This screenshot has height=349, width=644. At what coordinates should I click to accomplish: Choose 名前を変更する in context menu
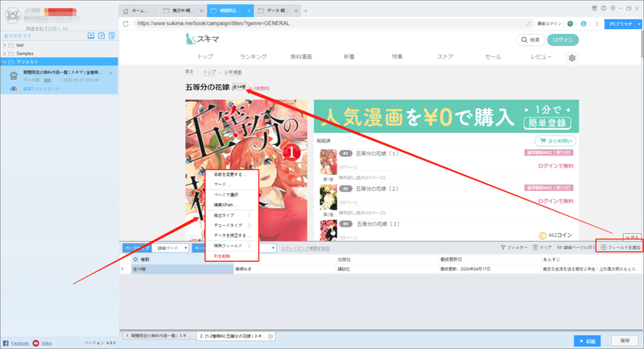click(x=231, y=175)
